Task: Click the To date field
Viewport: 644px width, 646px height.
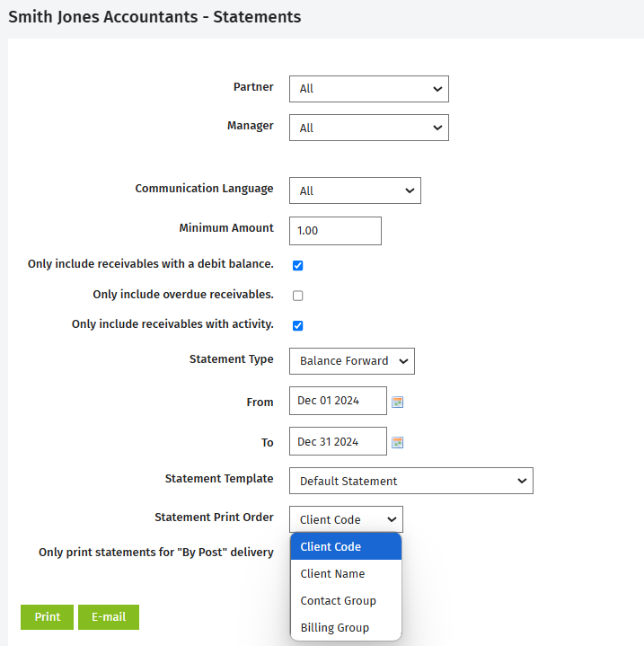Action: click(x=338, y=441)
